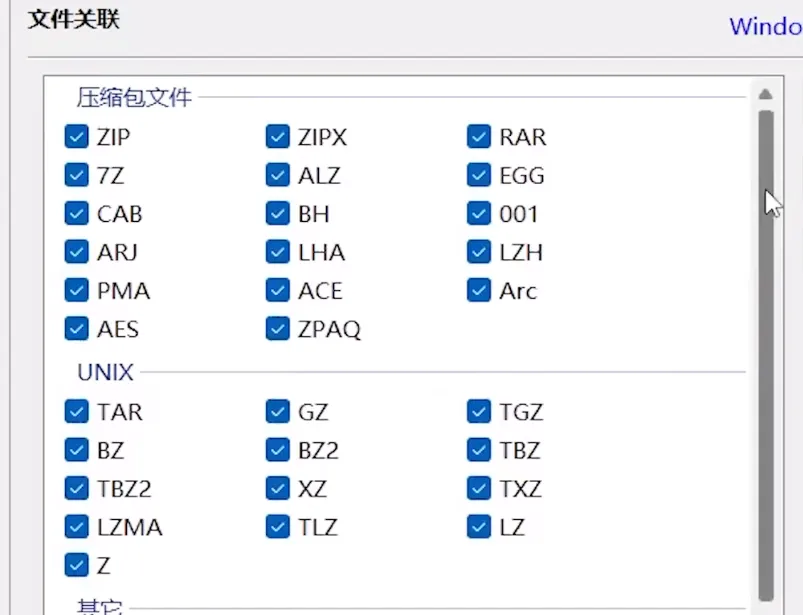Uncheck the EGG format checkbox
Image resolution: width=803 pixels, height=615 pixels.
(479, 176)
